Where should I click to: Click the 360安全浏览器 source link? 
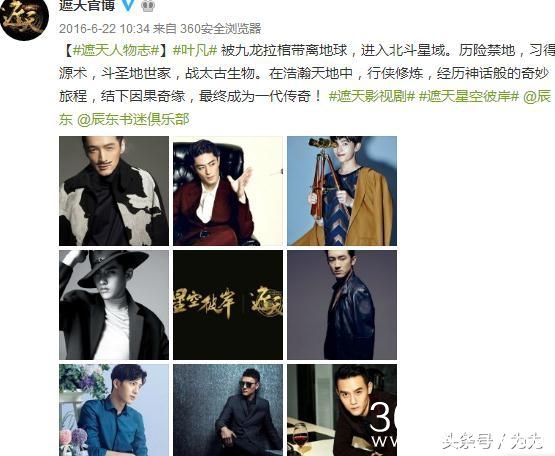tap(221, 29)
